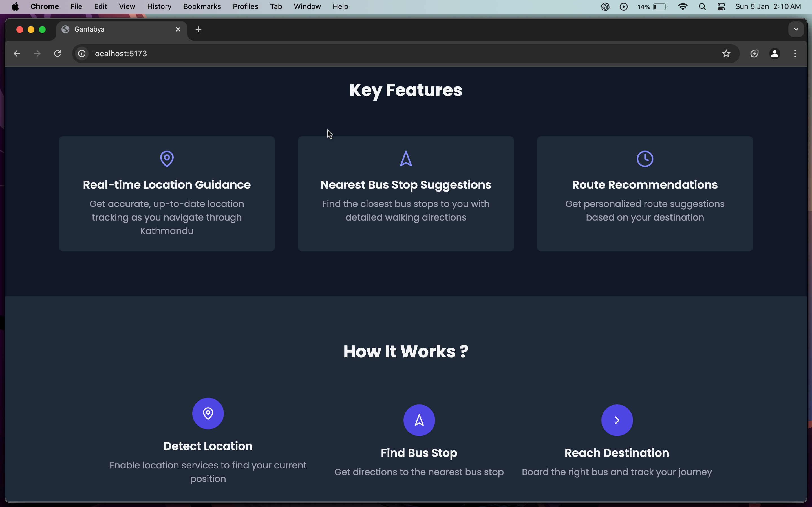Click the clock icon above Route Recommendations
The height and width of the screenshot is (507, 812).
[645, 159]
